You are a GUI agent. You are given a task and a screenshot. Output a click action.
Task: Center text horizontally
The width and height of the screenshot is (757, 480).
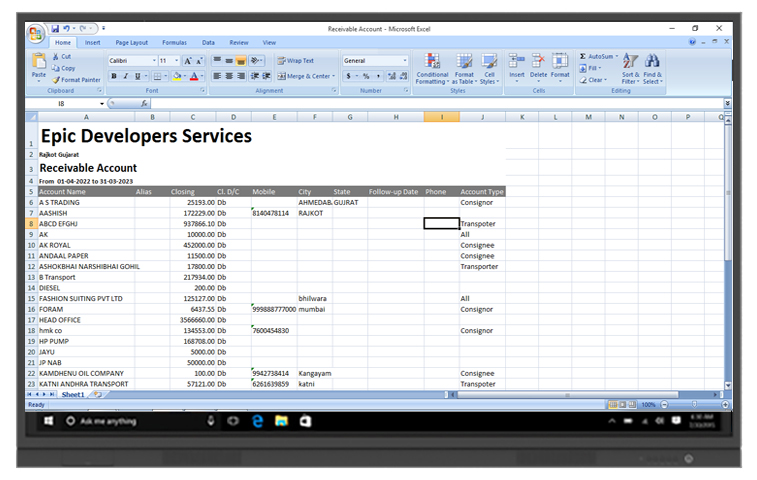pyautogui.click(x=229, y=76)
